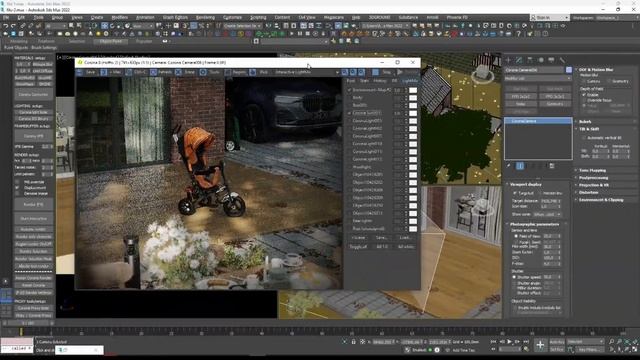Toggle show end result icon below modifier stack
640x360 pixels.
click(520, 166)
